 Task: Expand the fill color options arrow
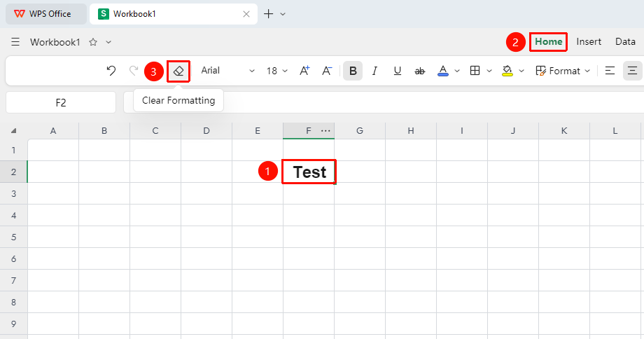(x=521, y=71)
